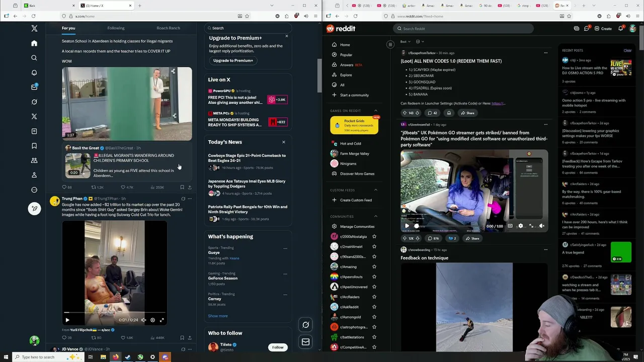The height and width of the screenshot is (362, 644).
Task: Open Communities icon in X sidebar
Action: (34, 160)
